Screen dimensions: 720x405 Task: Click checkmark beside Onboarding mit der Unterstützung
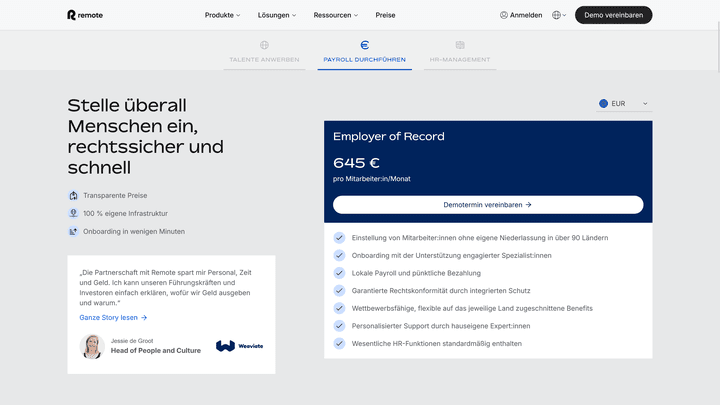(339, 255)
